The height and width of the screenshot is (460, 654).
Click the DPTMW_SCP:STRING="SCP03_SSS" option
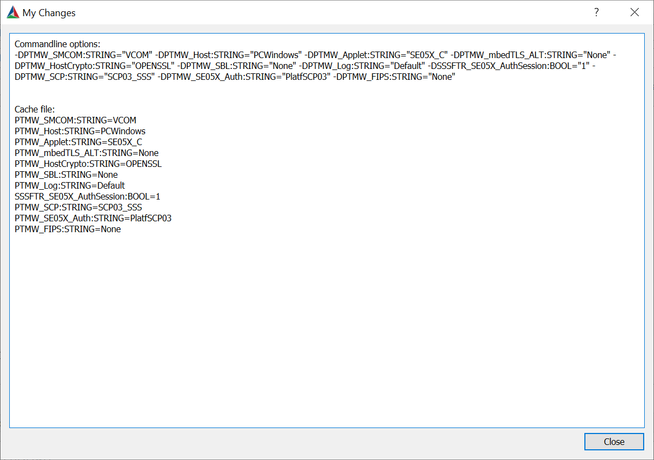(85, 77)
